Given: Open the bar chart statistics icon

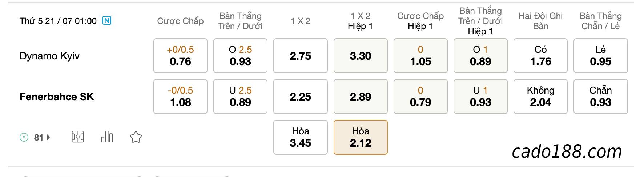Looking at the screenshot, I should [x=107, y=137].
